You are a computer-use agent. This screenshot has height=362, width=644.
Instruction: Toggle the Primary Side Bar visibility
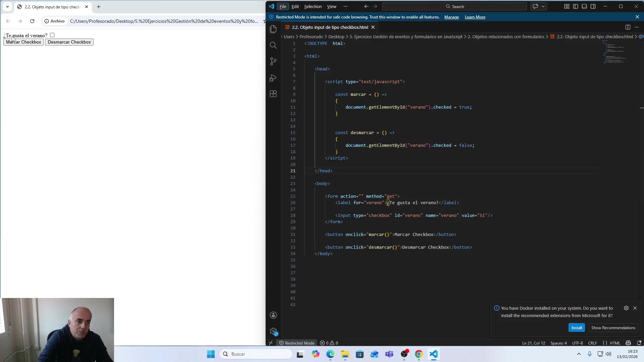point(576,6)
